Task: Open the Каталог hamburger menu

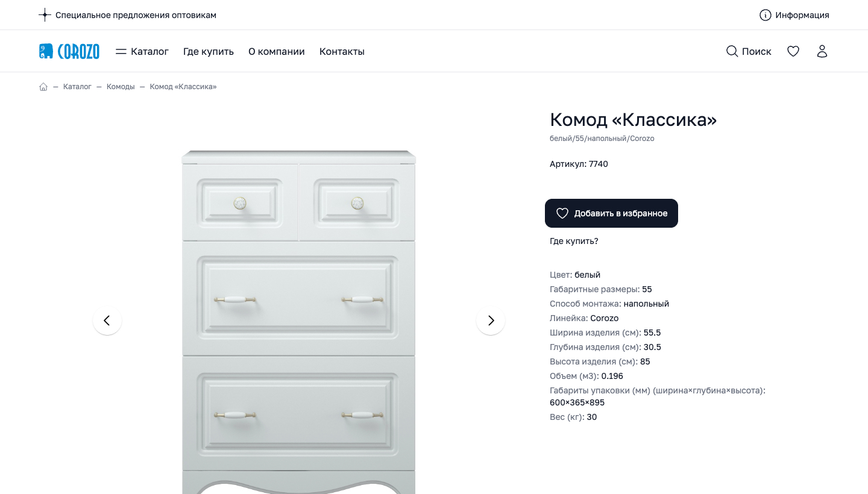Action: click(x=142, y=51)
